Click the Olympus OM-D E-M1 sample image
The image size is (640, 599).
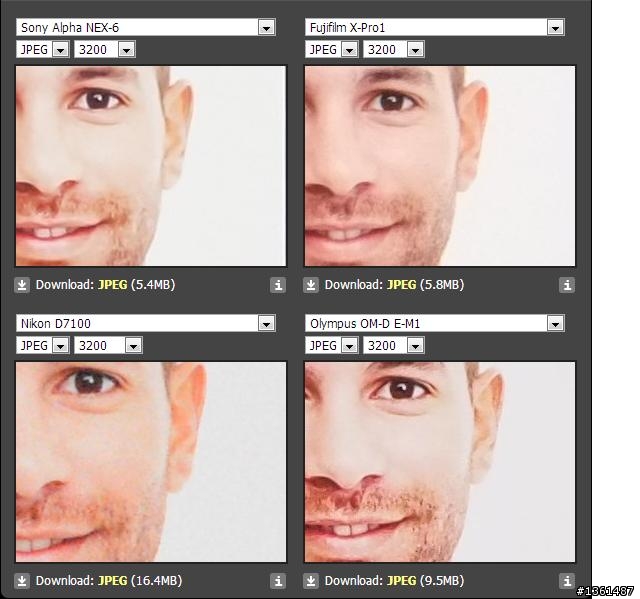coord(440,462)
